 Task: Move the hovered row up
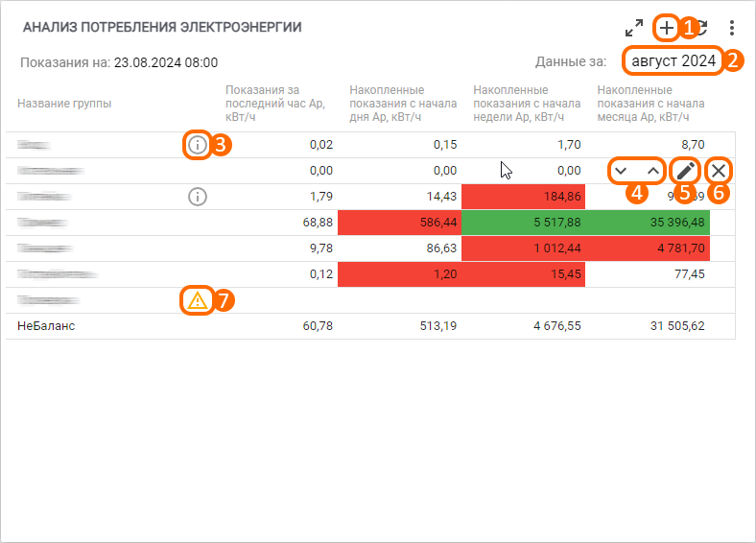coord(652,171)
